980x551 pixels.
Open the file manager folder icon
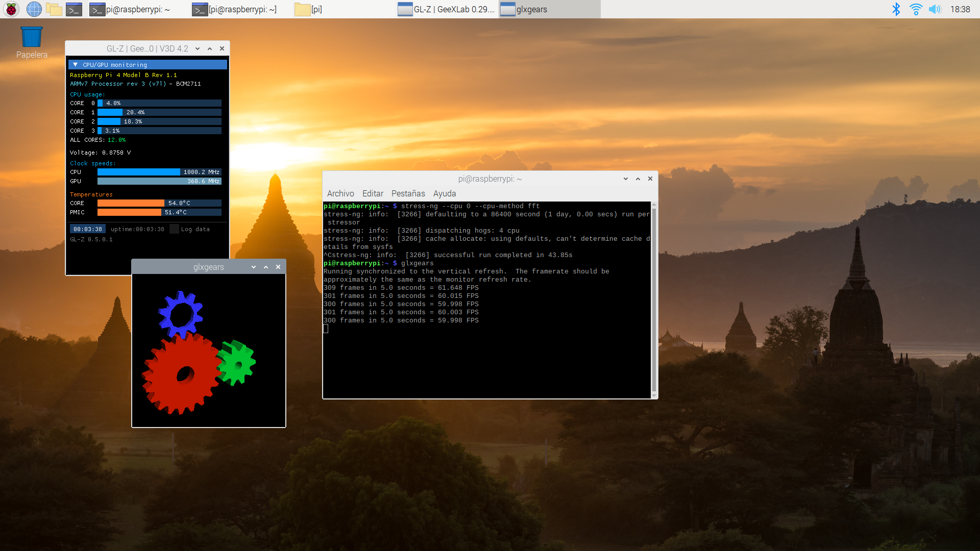54,9
